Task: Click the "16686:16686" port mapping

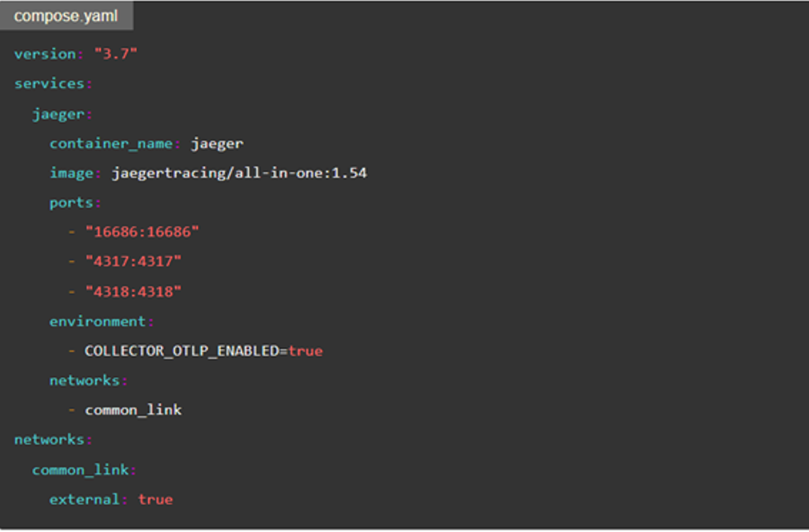Action: tap(142, 232)
